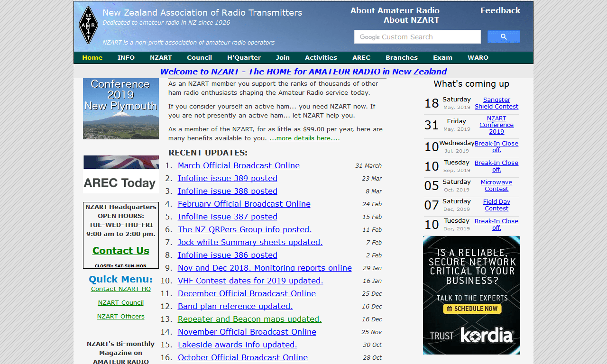Click the 31 March date text
The image size is (607, 364).
pos(368,166)
